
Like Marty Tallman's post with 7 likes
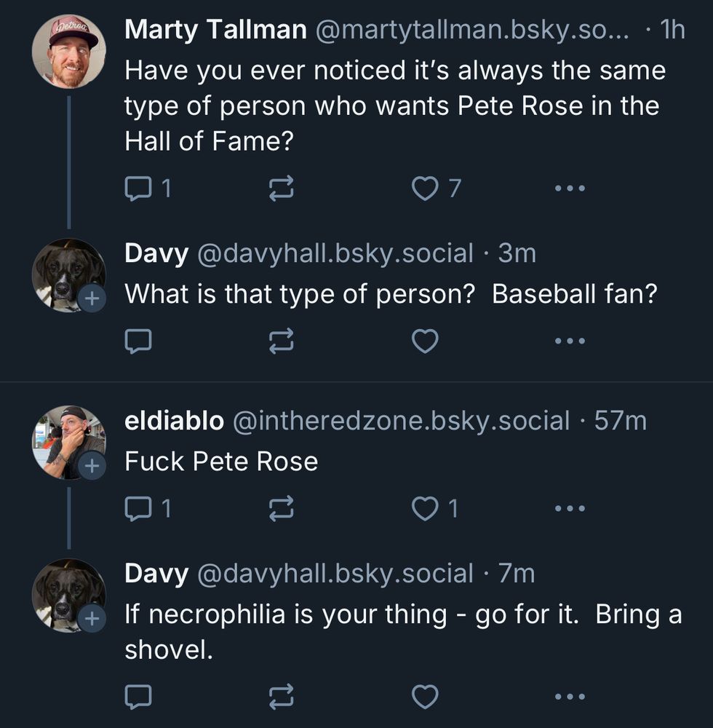tap(425, 189)
